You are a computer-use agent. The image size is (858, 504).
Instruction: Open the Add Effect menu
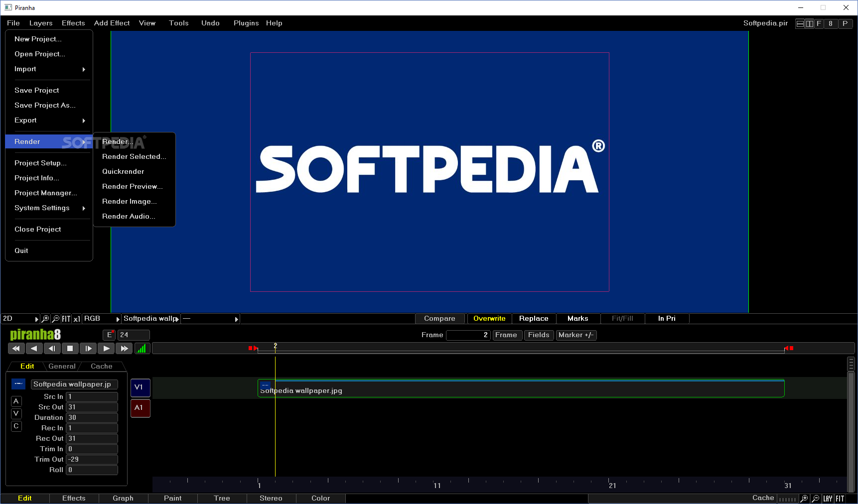coord(112,23)
